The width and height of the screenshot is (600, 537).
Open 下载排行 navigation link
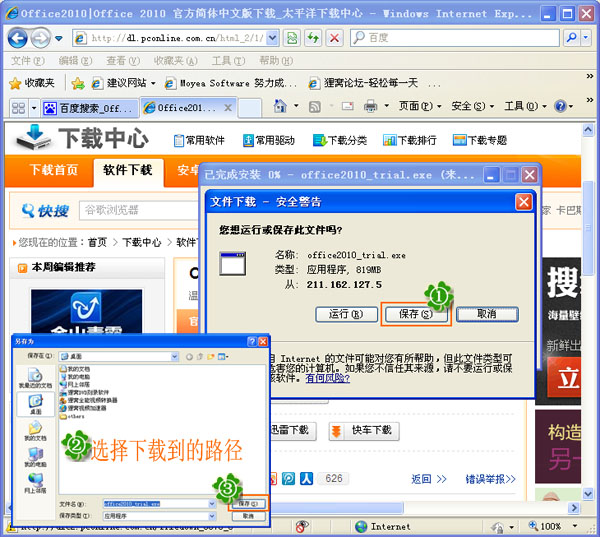point(409,140)
